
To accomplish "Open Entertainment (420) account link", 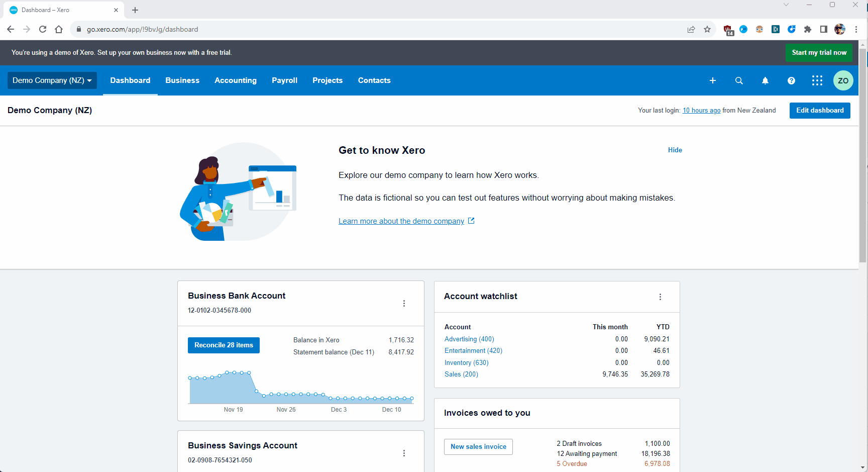I will coord(473,351).
